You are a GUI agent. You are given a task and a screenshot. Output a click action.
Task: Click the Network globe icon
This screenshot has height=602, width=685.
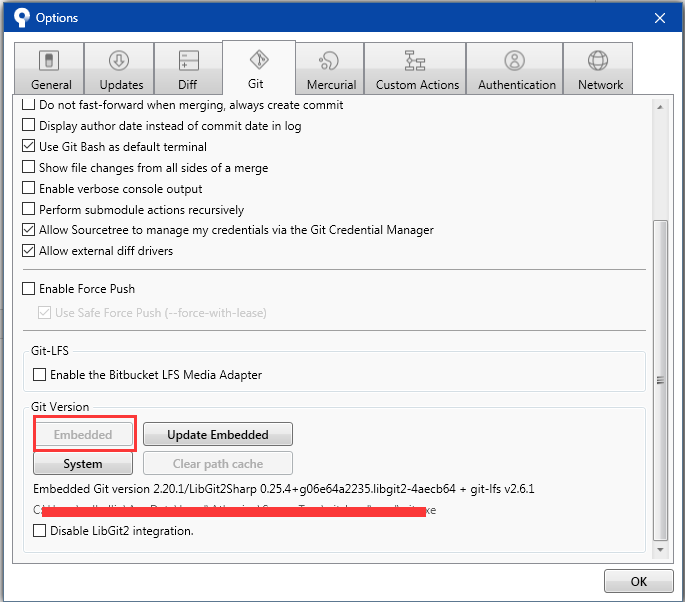(598, 60)
